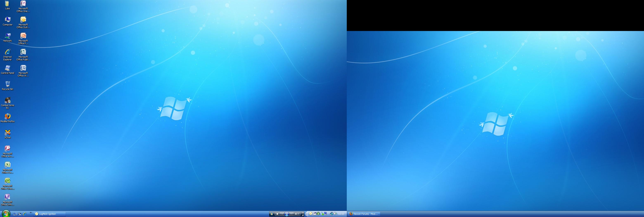The height and width of the screenshot is (217, 644).
Task: Open the network connection tray icon
Action: 331,214
